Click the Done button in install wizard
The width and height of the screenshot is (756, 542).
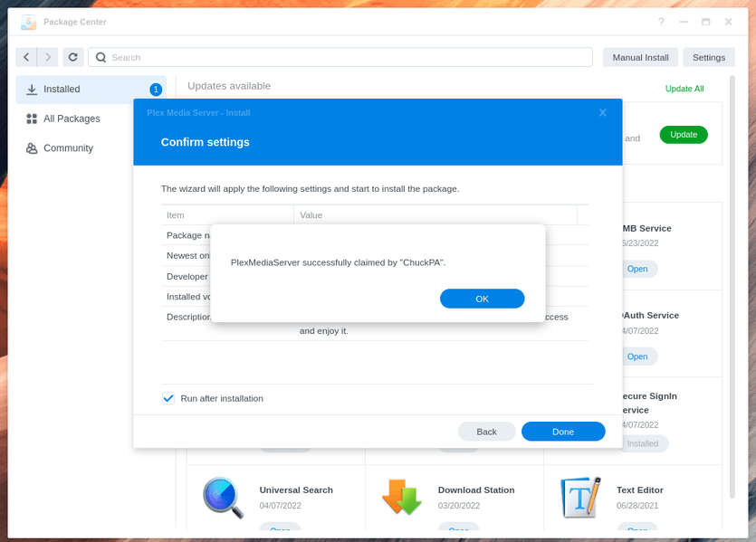(562, 432)
